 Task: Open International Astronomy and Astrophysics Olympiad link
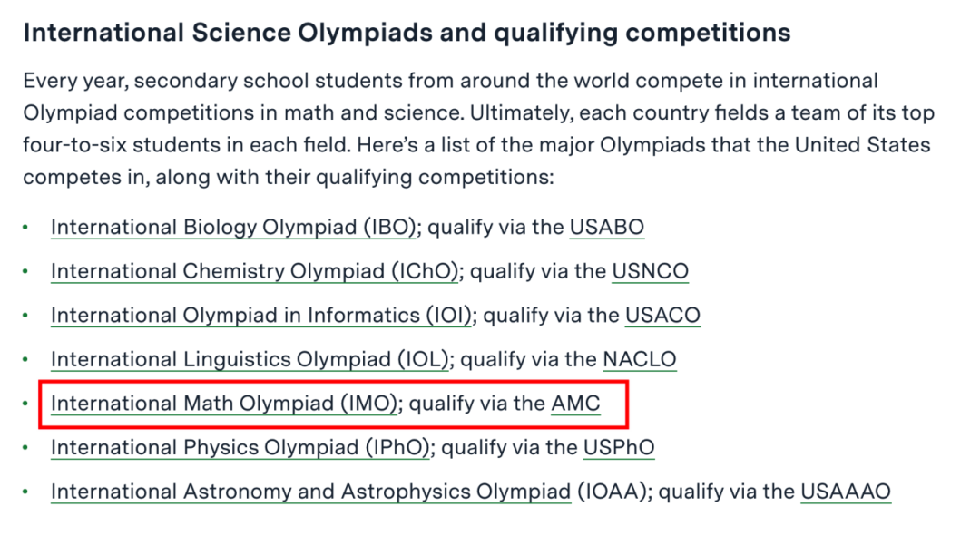click(310, 492)
